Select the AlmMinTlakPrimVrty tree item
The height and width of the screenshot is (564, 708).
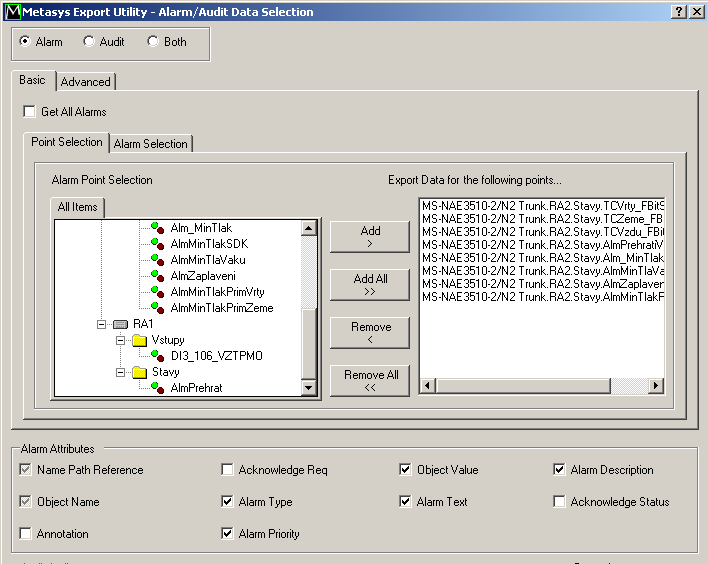[x=218, y=292]
